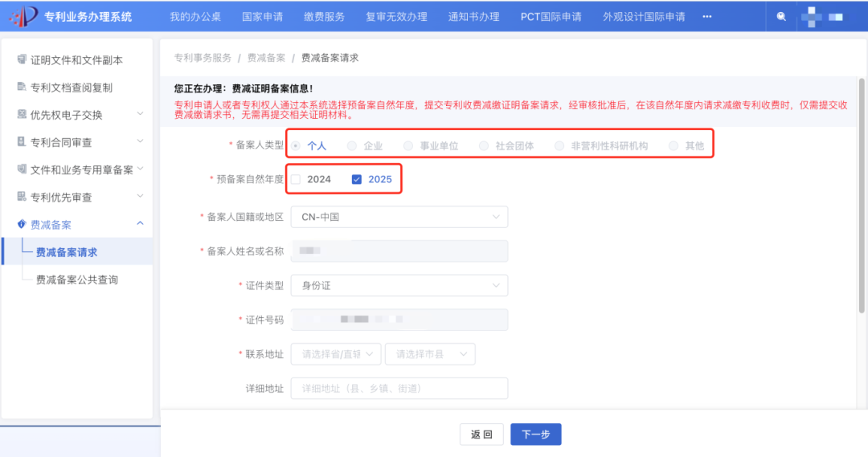This screenshot has height=457, width=868.
Task: Click the 专利业务办理系统 logo icon
Action: pyautogui.click(x=23, y=16)
